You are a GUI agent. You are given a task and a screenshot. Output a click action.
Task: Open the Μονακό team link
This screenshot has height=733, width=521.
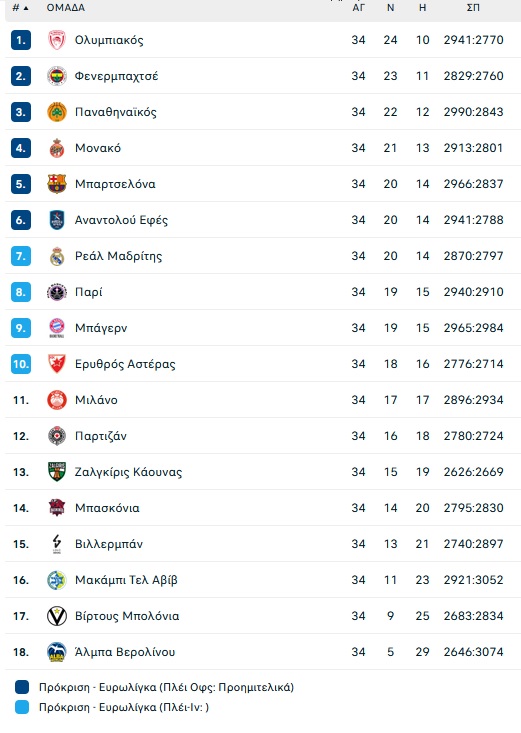pos(98,148)
